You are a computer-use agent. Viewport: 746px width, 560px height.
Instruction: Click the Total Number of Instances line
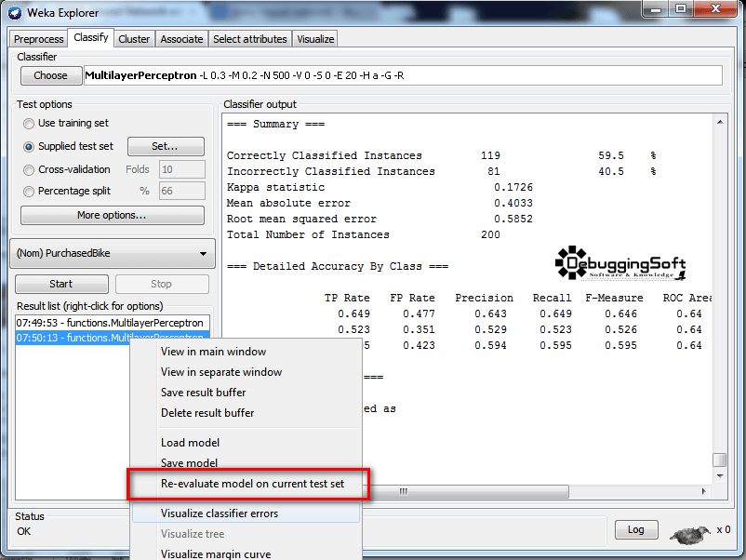pos(364,234)
